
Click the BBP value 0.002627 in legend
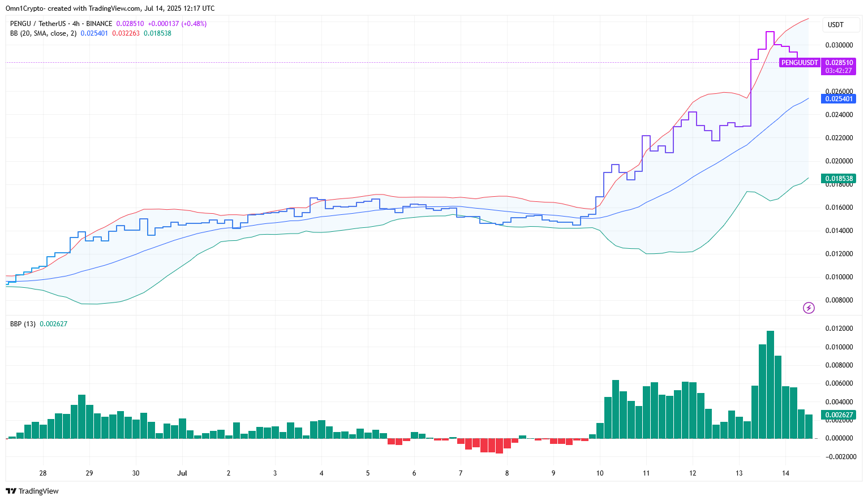[53, 324]
